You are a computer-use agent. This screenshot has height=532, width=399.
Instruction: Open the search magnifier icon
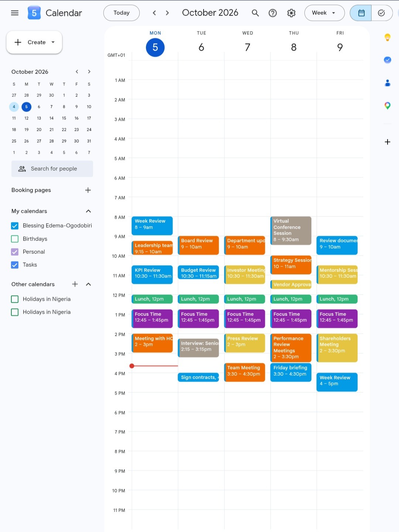click(255, 13)
